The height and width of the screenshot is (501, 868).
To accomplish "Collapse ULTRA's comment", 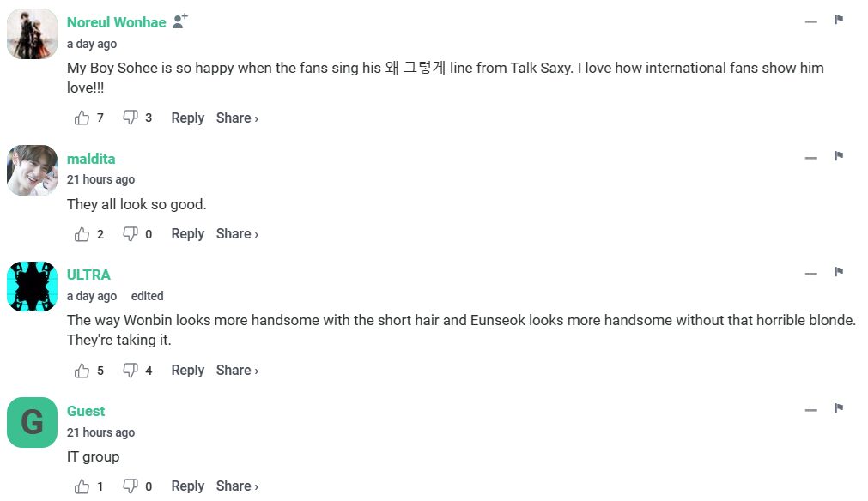I will [810, 274].
